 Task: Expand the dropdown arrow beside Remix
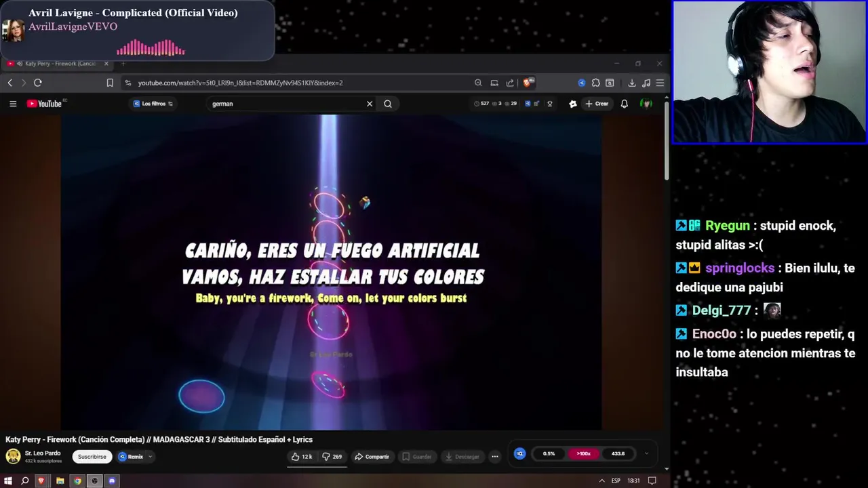150,457
